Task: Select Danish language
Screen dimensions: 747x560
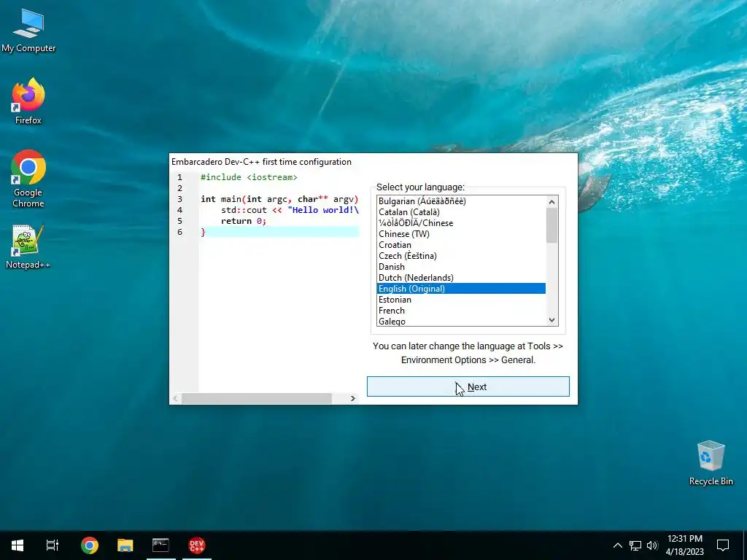Action: (x=461, y=267)
